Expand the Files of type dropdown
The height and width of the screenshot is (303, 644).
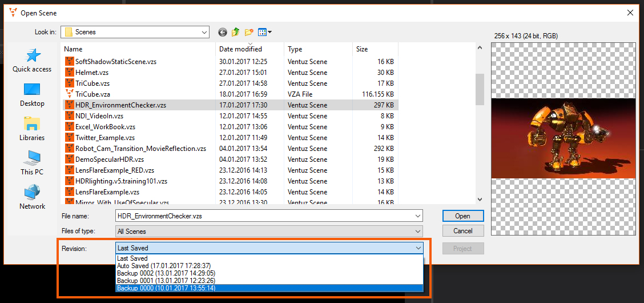point(418,232)
